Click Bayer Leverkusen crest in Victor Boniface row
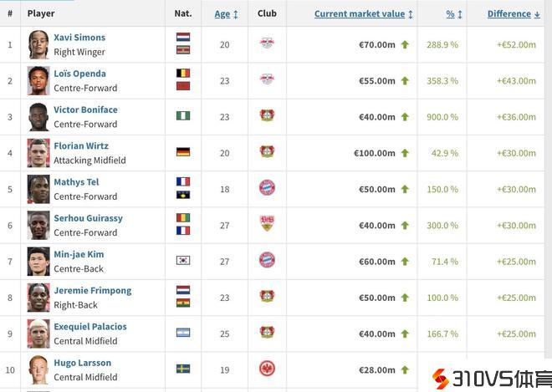 267,115
